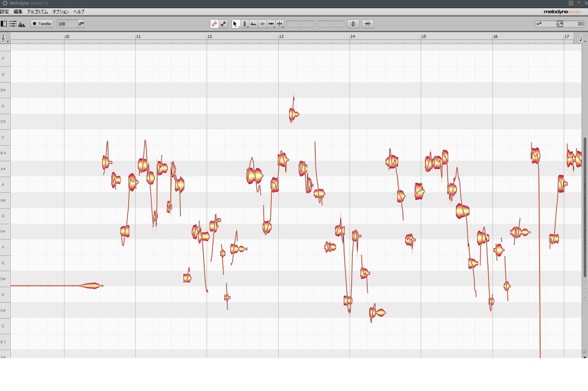
Task: Select the highest D note blob after bar 13
Action: (x=294, y=114)
